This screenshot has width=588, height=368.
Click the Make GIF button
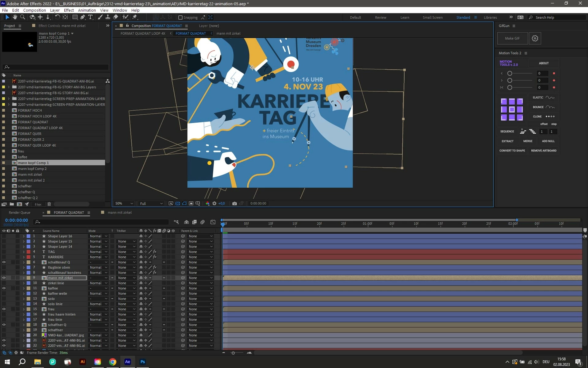pos(512,38)
